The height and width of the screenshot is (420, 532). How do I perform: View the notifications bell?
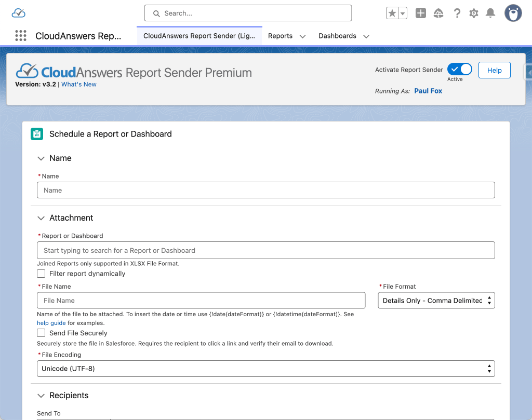click(x=490, y=13)
